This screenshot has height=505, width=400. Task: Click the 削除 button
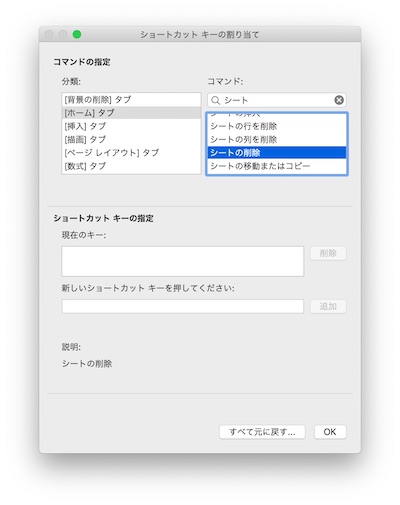click(x=328, y=253)
